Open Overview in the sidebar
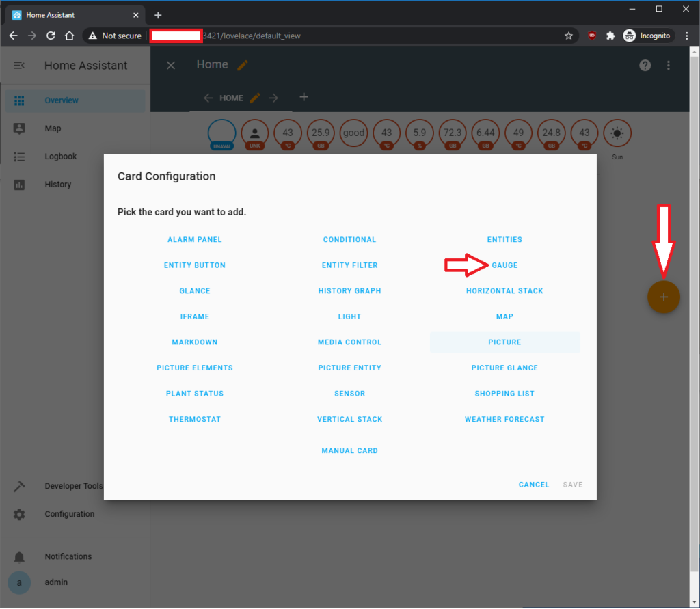The height and width of the screenshot is (609, 700). (75, 100)
